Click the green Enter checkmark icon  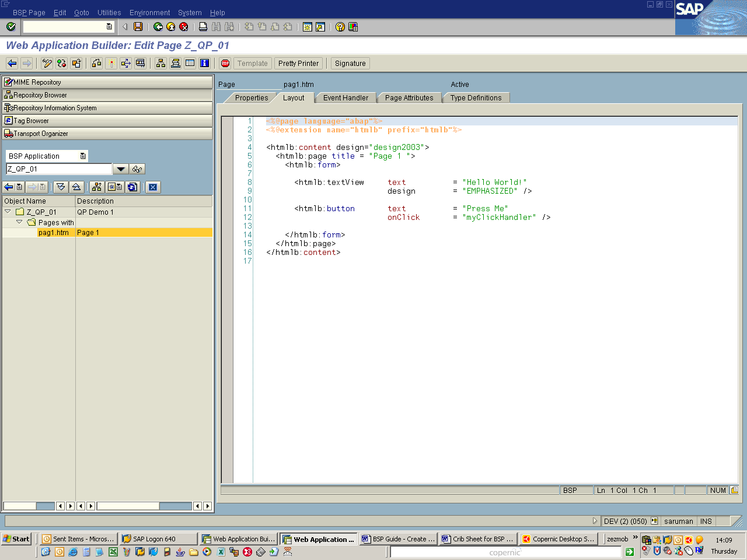point(11,27)
